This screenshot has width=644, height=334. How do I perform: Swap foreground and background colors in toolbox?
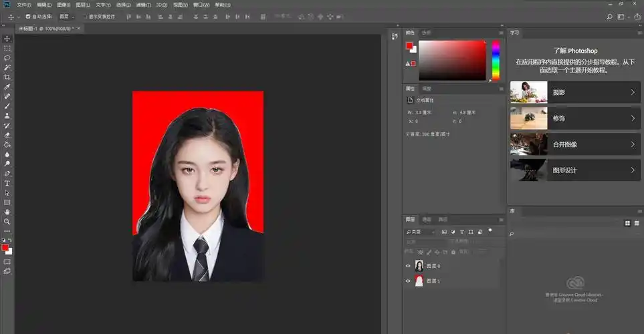tap(10, 240)
